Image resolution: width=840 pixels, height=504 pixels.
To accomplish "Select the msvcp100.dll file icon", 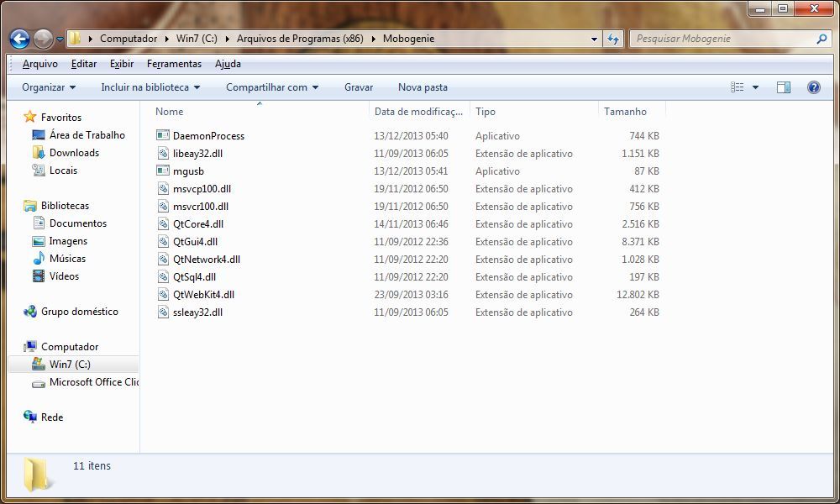I will point(163,188).
